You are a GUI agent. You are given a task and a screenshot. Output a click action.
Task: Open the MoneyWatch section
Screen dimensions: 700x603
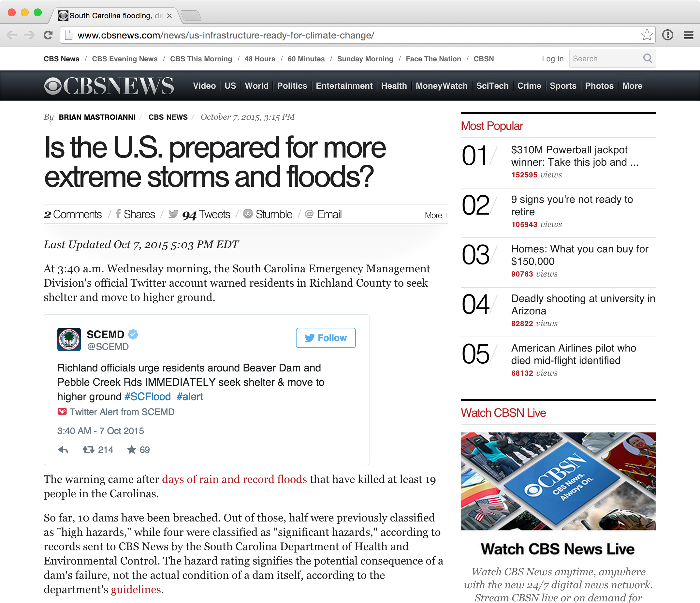(441, 86)
